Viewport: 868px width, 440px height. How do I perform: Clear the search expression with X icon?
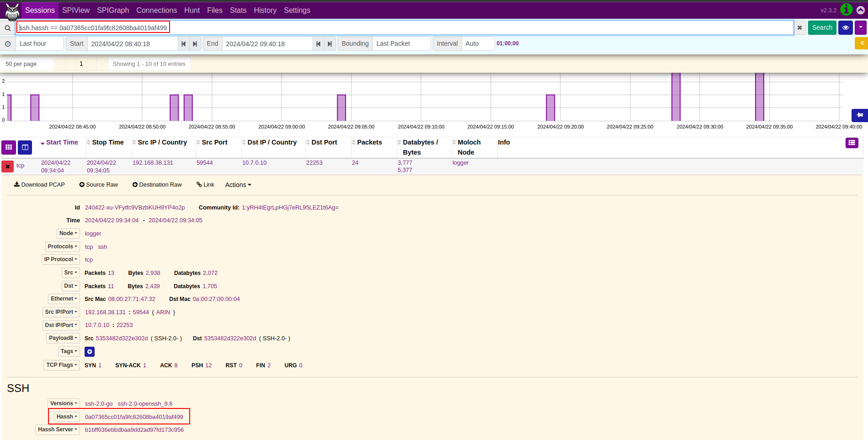point(799,28)
